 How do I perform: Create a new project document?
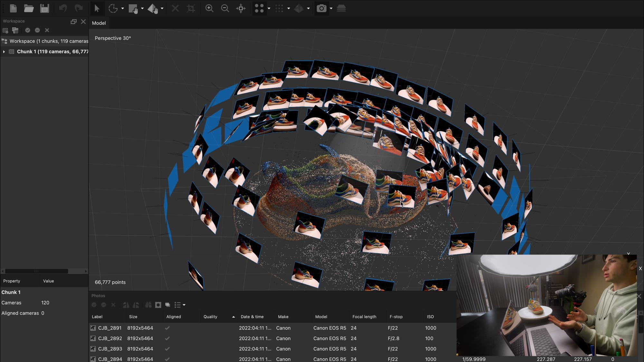point(13,8)
